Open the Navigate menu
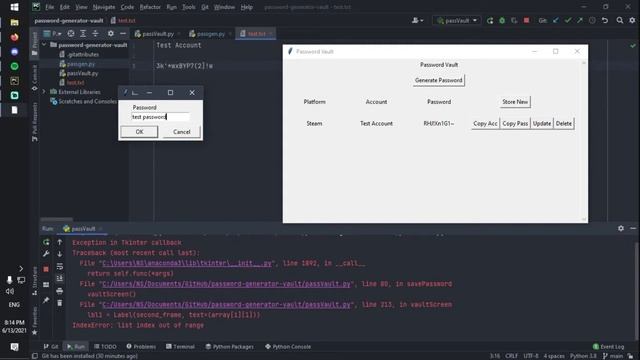Image resolution: width=640 pixels, height=360 pixels. click(x=104, y=7)
